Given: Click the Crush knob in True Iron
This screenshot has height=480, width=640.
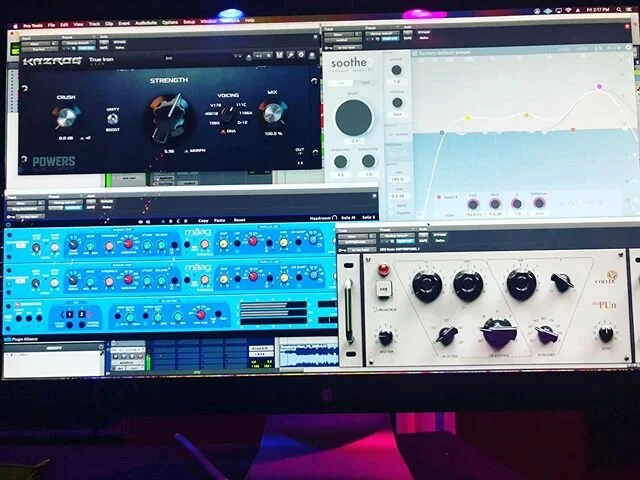Looking at the screenshot, I should pos(66,117).
